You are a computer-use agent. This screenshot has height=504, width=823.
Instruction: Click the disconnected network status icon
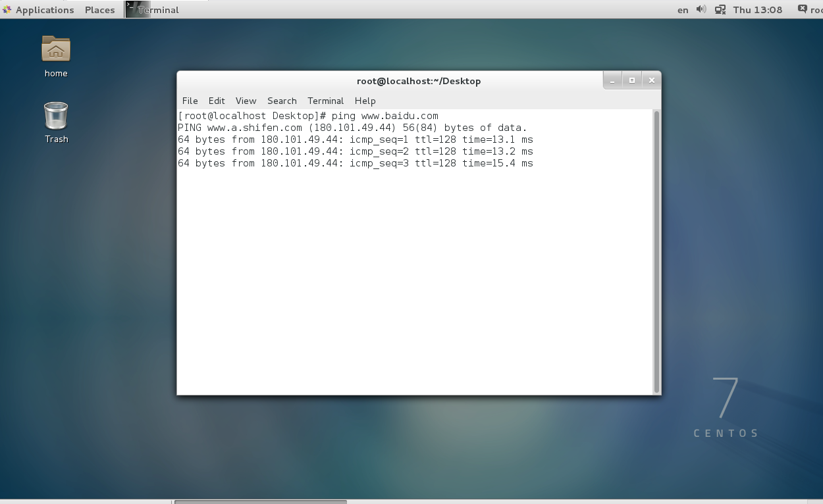click(x=720, y=9)
